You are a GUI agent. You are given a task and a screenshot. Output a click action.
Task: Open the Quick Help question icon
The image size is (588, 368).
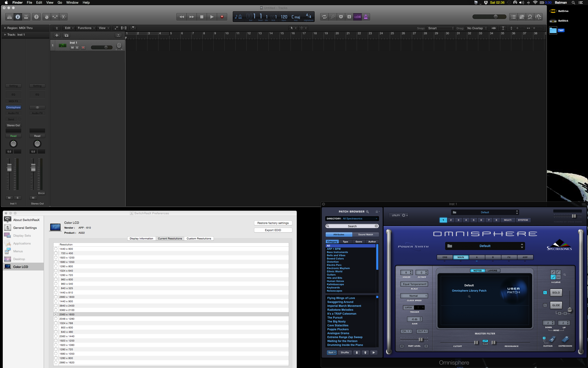click(37, 17)
